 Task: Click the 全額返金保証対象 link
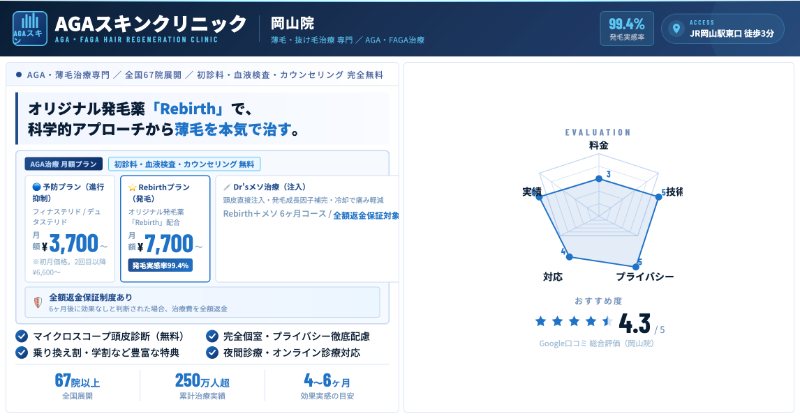[x=366, y=215]
